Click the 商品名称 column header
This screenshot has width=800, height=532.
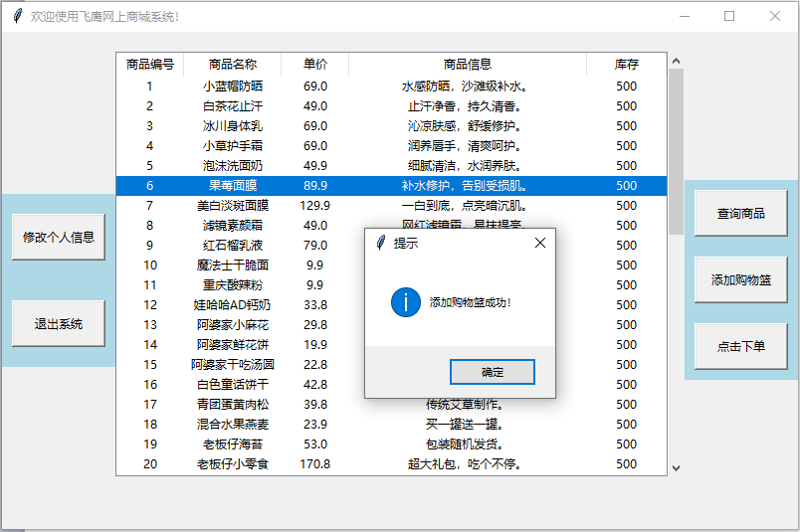pos(233,65)
